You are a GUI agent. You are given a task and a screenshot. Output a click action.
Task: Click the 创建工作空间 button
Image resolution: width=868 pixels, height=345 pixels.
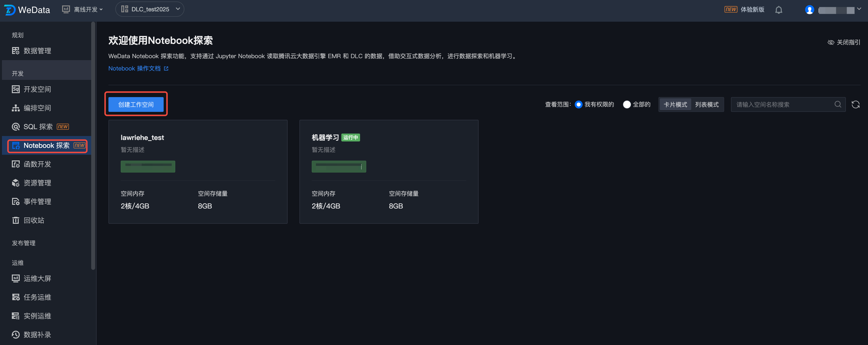pyautogui.click(x=136, y=104)
